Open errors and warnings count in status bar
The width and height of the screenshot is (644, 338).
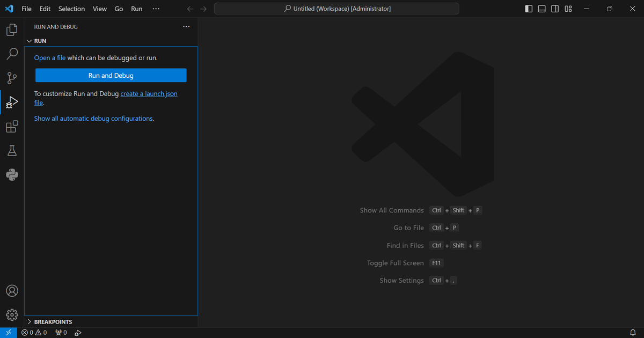(34, 333)
